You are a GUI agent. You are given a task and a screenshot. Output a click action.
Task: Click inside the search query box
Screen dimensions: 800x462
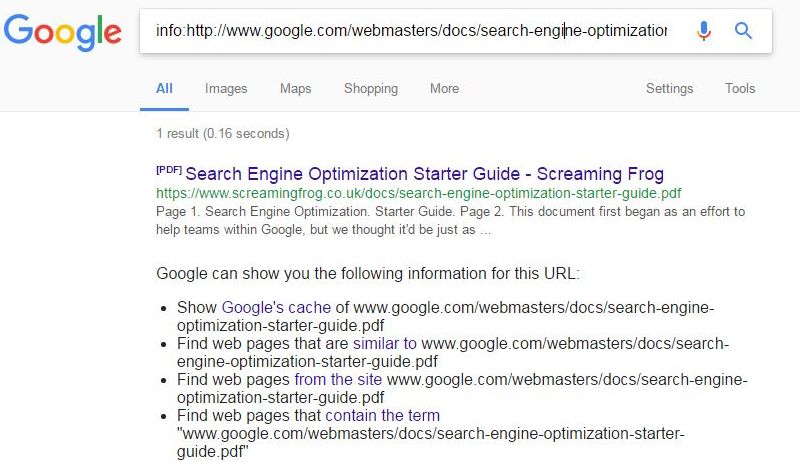[410, 31]
